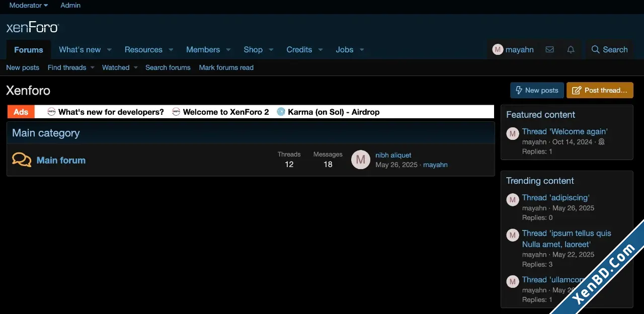Open Thread 'adipiscing' in Trending content
Screen dimensions: 644x314
[x=556, y=198]
